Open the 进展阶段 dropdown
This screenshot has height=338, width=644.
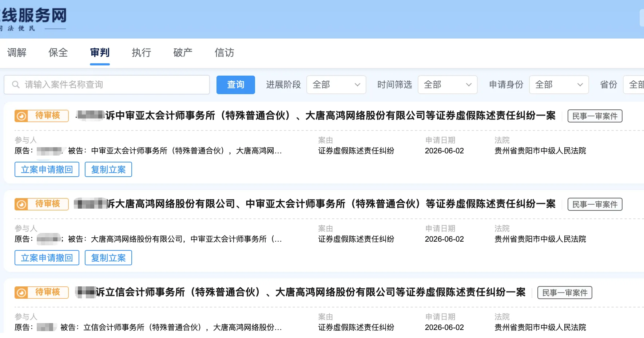pos(336,85)
